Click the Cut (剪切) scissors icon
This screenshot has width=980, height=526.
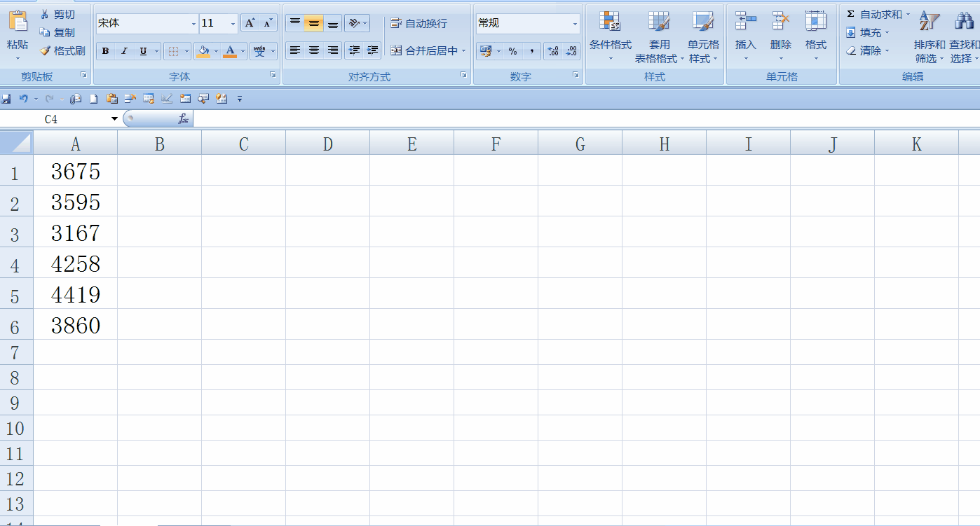(46, 14)
